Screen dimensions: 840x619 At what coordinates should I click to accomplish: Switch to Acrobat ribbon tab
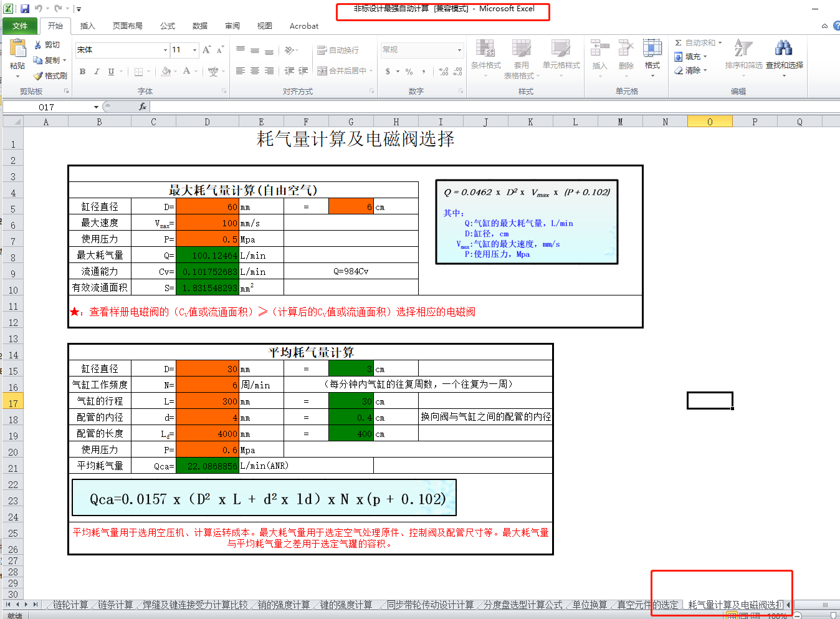point(304,26)
